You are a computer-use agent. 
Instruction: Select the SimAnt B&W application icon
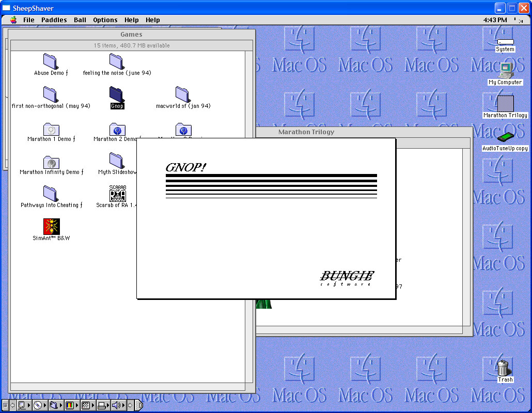pyautogui.click(x=52, y=226)
